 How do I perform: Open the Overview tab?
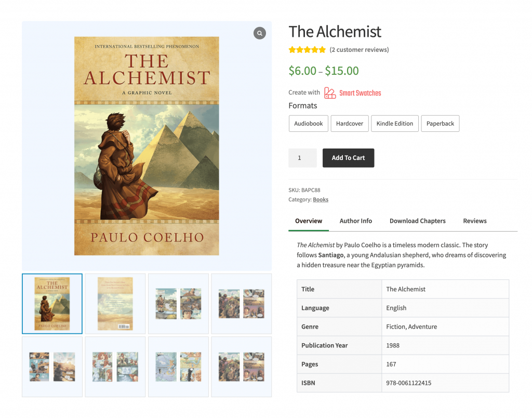point(309,221)
